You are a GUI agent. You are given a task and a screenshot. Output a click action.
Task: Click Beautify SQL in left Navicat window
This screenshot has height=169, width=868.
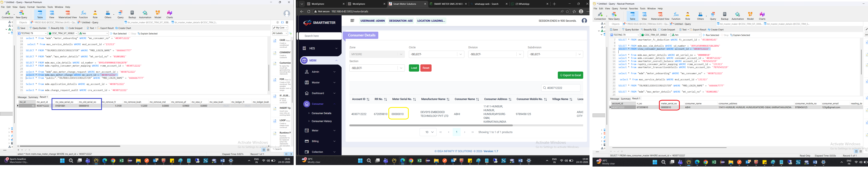pos(56,28)
